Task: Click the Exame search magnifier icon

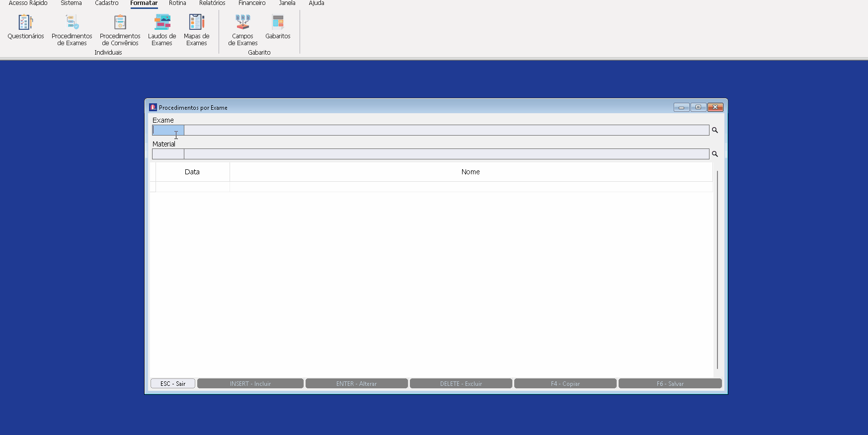Action: coord(714,130)
